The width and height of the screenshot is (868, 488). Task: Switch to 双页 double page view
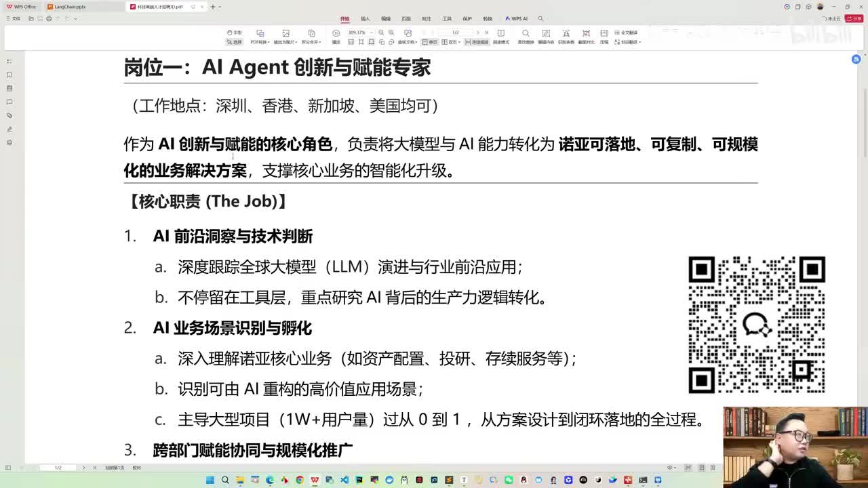(x=451, y=42)
